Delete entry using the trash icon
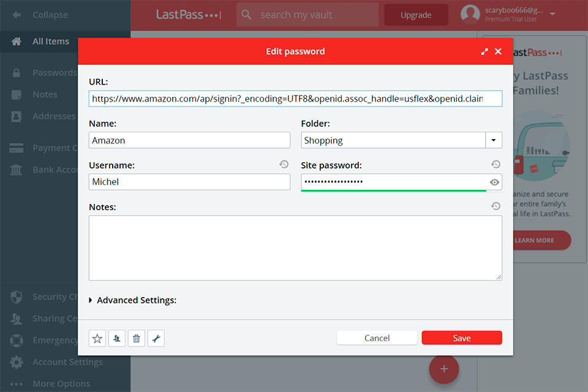588x392 pixels. [136, 338]
